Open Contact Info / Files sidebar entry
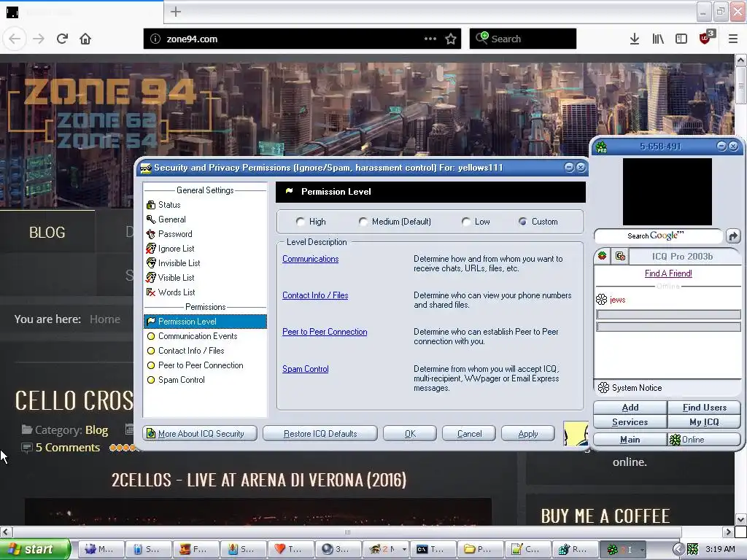This screenshot has height=560, width=747. [x=191, y=351]
